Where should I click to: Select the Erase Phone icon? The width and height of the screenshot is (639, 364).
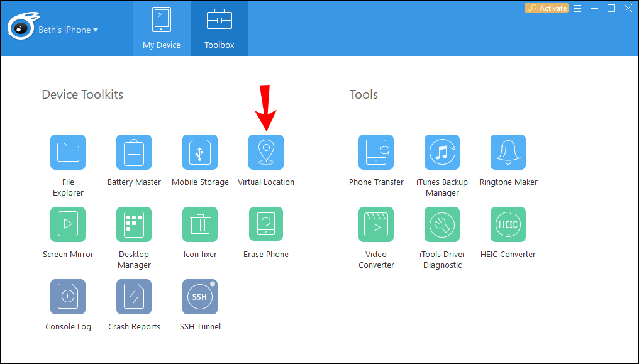pyautogui.click(x=266, y=224)
